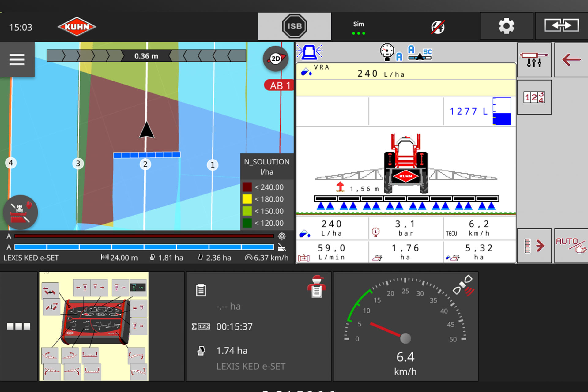
Task: Open the 1234 counters page
Action: tap(534, 97)
